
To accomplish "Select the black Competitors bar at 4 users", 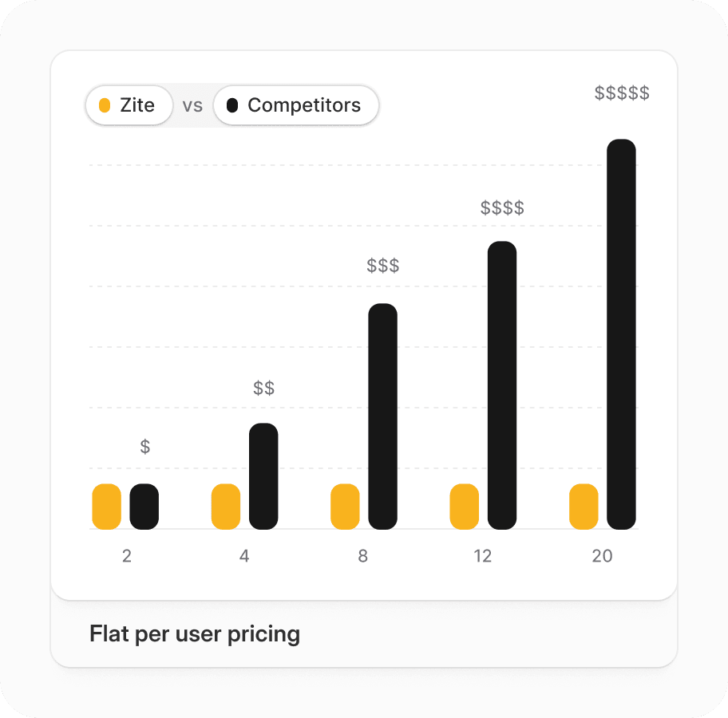I will (263, 476).
